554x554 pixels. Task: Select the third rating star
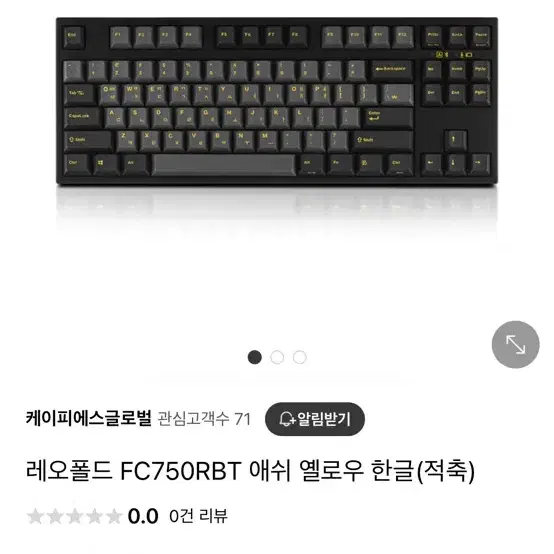tap(75, 516)
